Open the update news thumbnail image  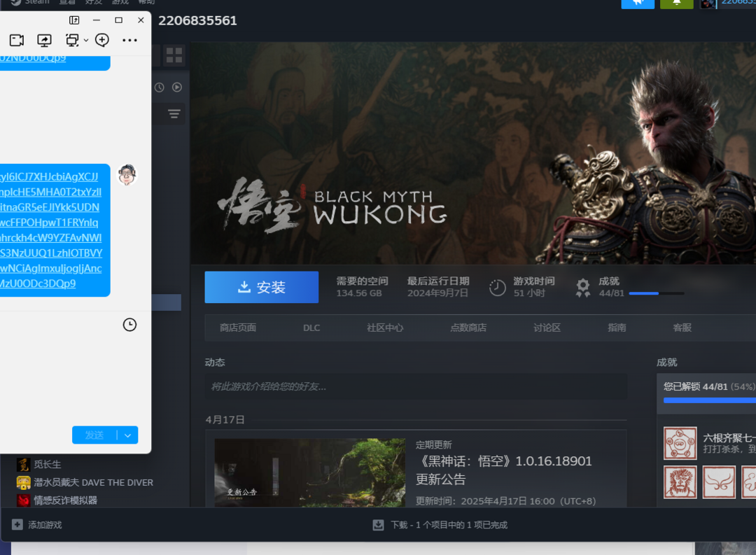click(x=310, y=472)
